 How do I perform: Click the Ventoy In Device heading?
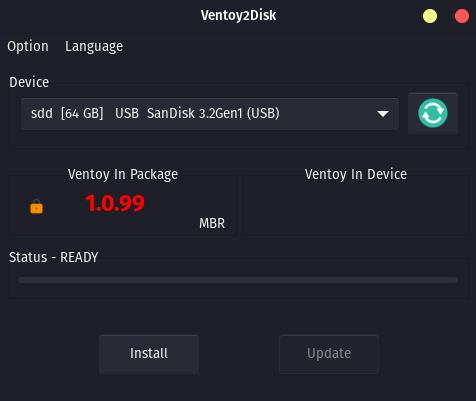click(356, 174)
